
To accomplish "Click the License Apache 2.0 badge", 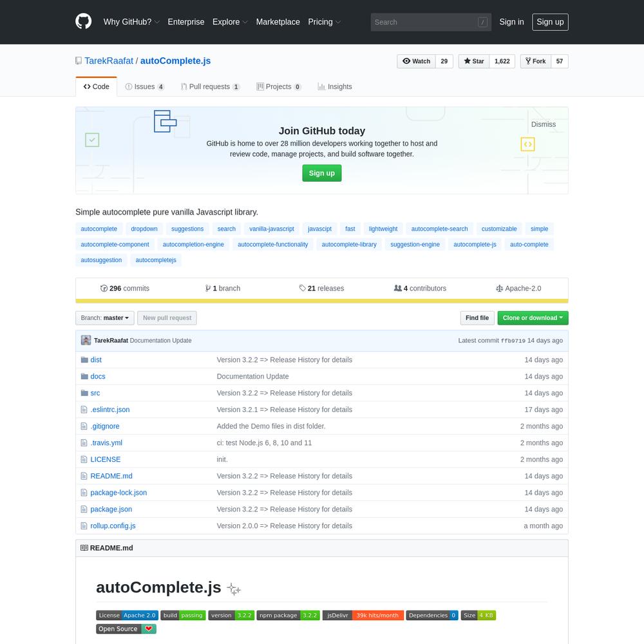I will tap(128, 615).
